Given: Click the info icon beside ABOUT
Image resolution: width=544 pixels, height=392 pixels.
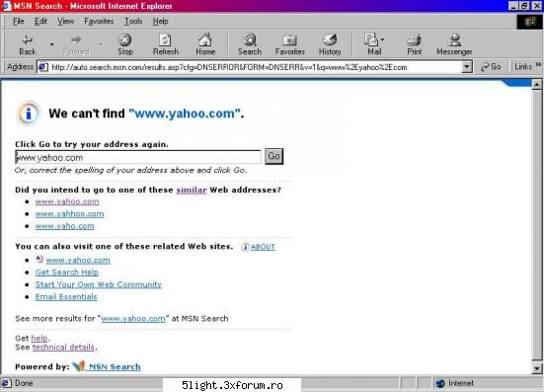Looking at the screenshot, I should click(x=245, y=247).
